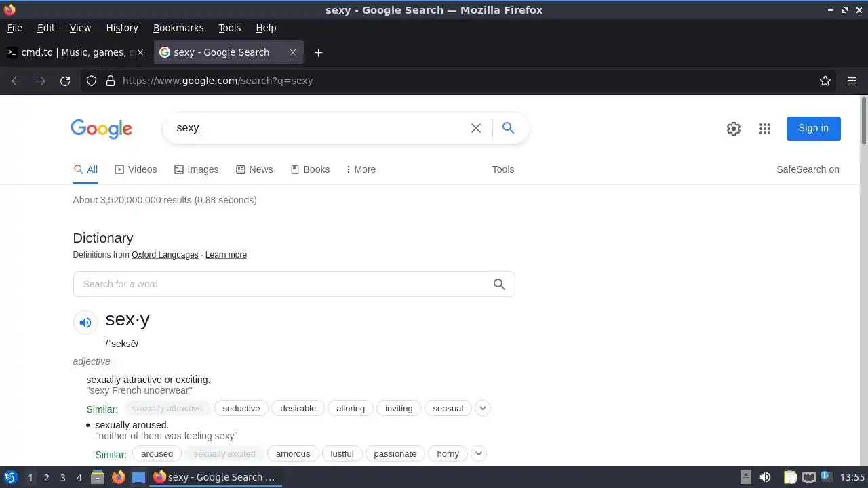Reload the current page

(x=65, y=81)
